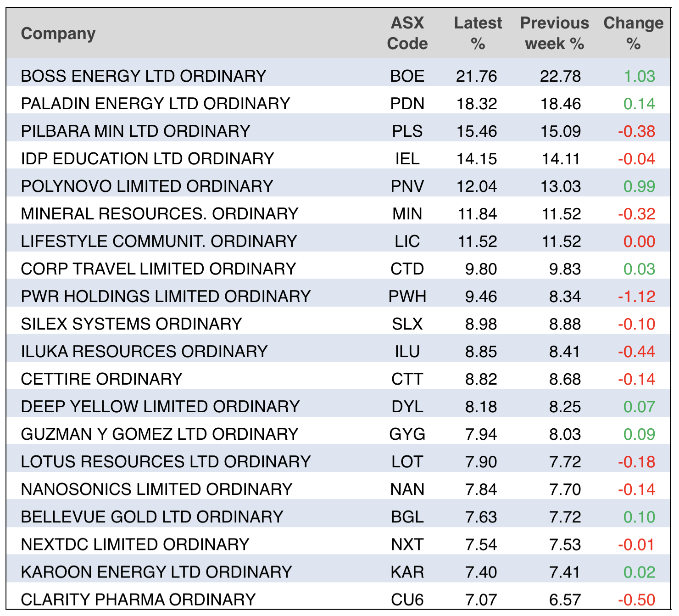Click the Company column header

click(58, 34)
